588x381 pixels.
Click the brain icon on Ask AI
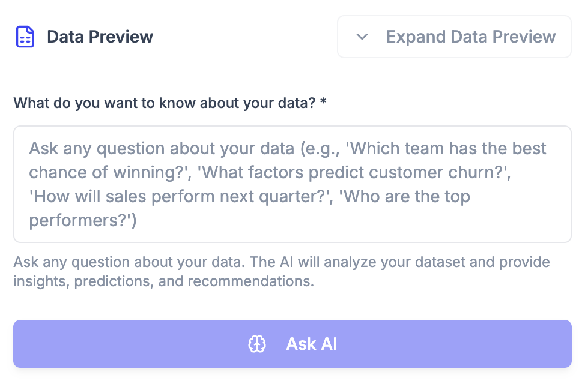pyautogui.click(x=257, y=344)
